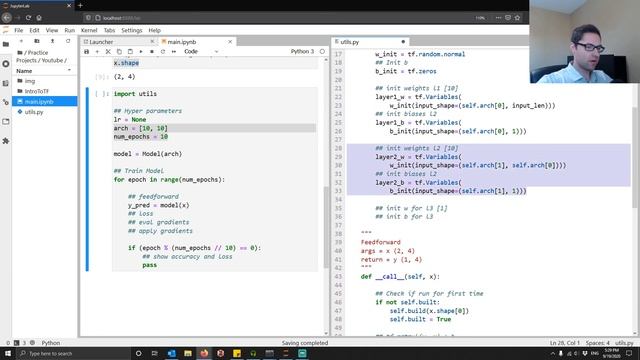Open Task View on the taskbar
Screen dimensions: 640x360
click(x=155, y=353)
